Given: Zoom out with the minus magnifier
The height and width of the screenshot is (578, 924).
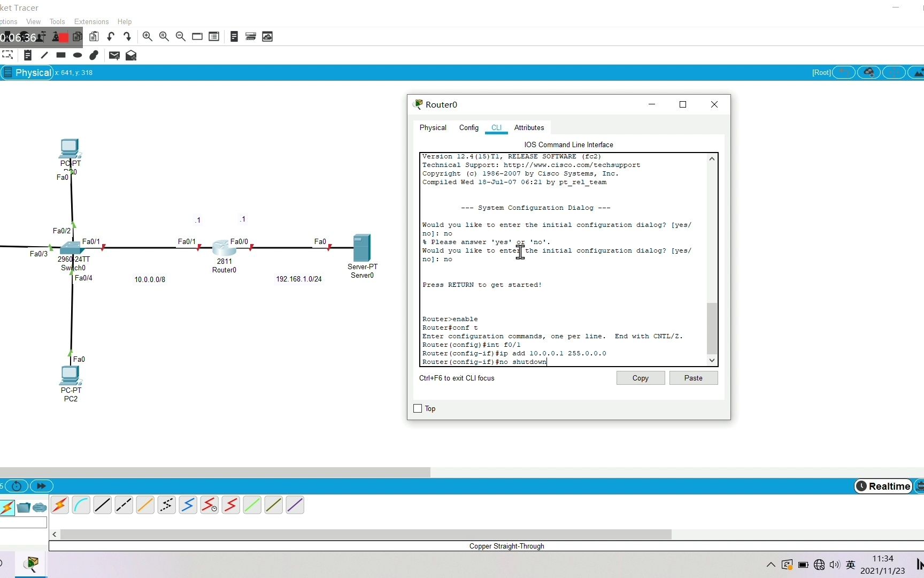Looking at the screenshot, I should click(x=181, y=36).
